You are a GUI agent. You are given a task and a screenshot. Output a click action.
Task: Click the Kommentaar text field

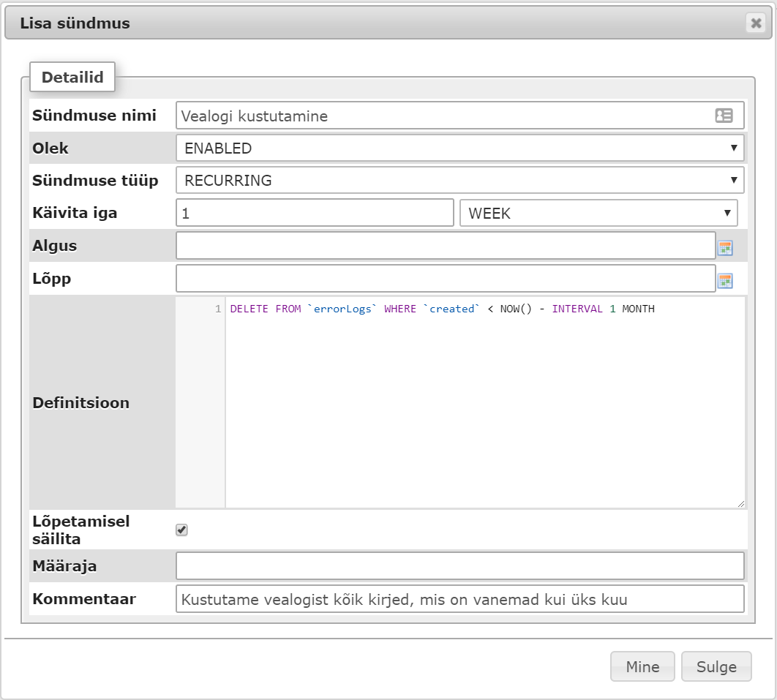(459, 599)
